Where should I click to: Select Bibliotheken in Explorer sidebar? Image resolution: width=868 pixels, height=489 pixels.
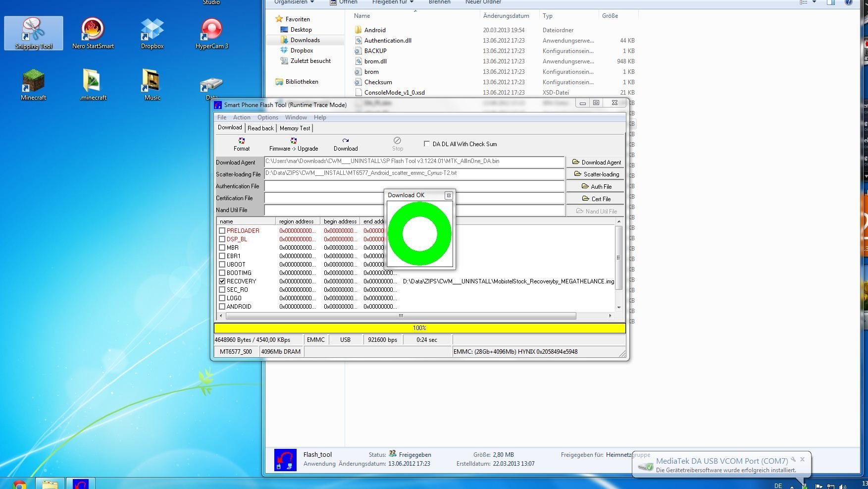coord(302,82)
